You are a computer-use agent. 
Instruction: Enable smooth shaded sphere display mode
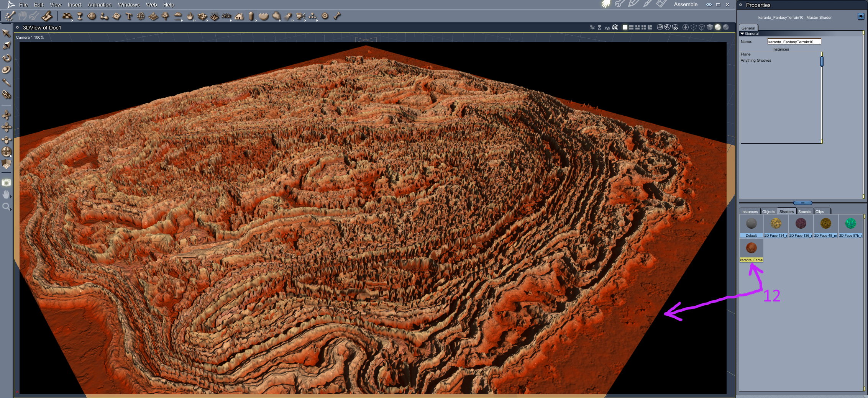[718, 27]
